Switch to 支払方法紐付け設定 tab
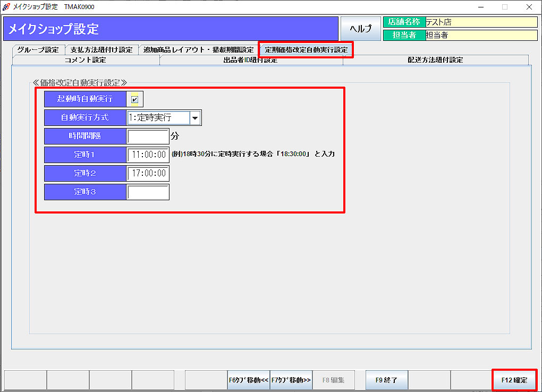 click(101, 50)
